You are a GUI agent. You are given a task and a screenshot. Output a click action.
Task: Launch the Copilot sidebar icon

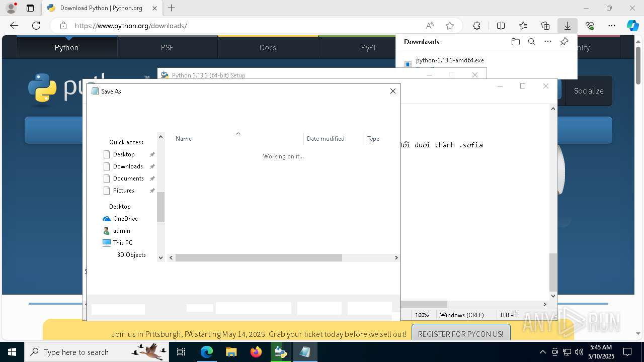[632, 26]
